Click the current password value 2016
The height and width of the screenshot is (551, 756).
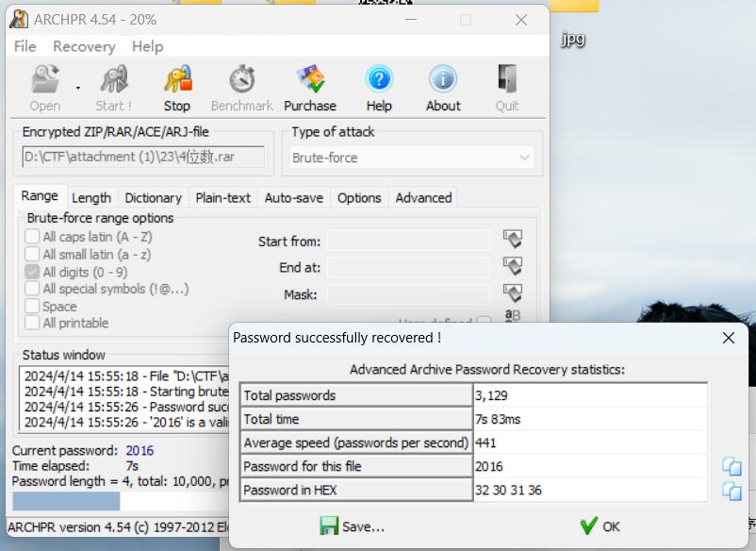[140, 451]
